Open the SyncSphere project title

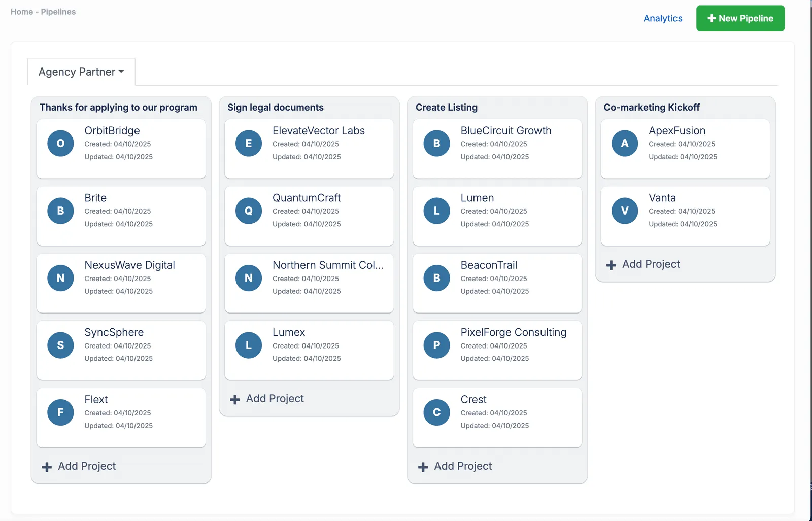(x=114, y=332)
